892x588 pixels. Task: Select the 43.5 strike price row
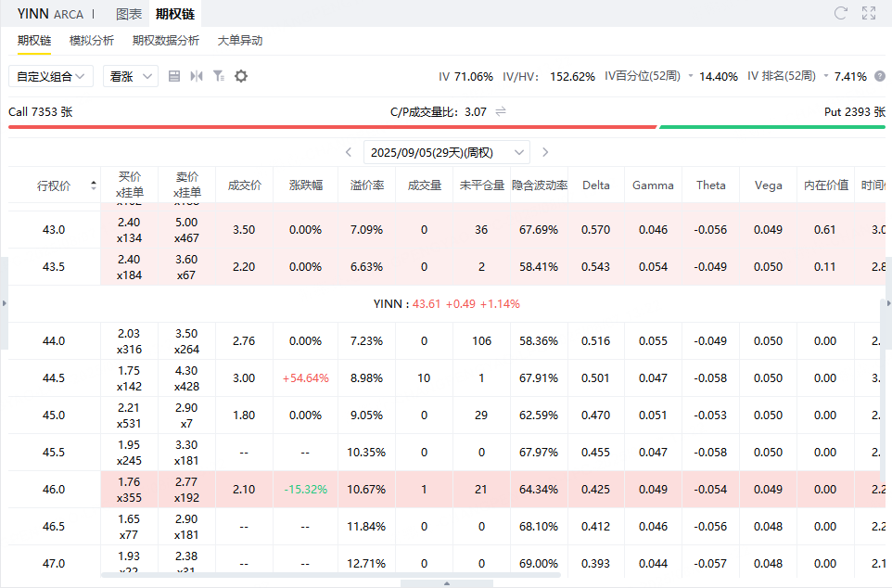(x=447, y=266)
